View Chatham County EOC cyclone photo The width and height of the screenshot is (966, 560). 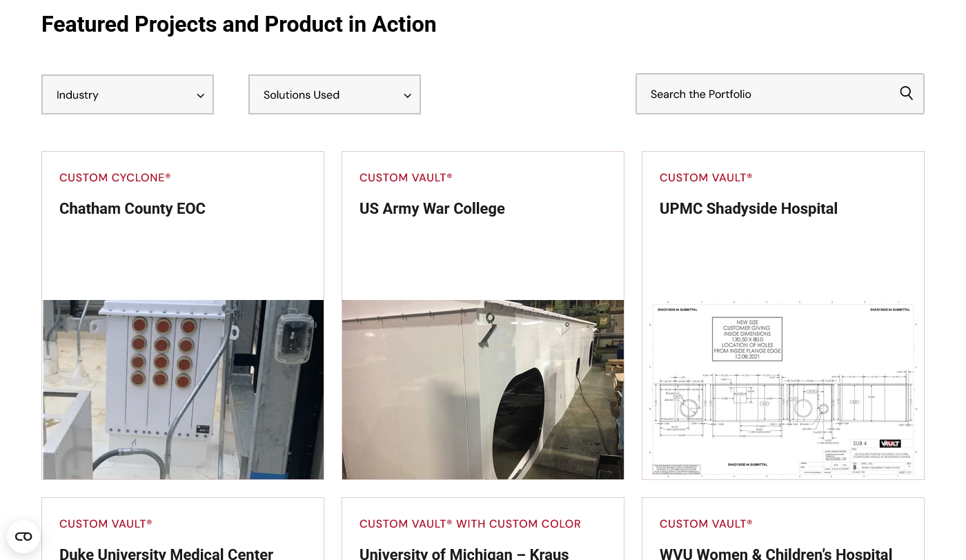(x=183, y=390)
